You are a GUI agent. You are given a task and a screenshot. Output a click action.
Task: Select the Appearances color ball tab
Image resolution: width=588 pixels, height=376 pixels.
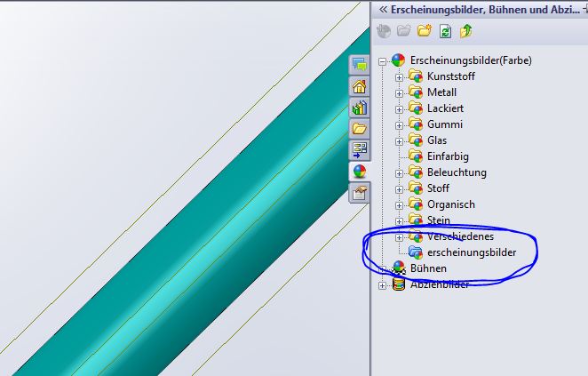(x=360, y=172)
